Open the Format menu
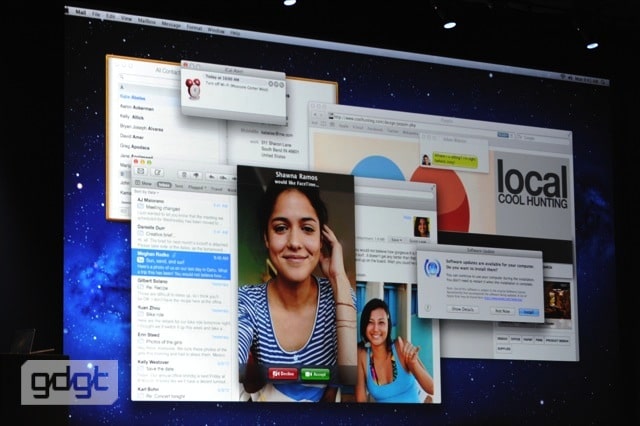The height and width of the screenshot is (426, 640). click(x=194, y=27)
